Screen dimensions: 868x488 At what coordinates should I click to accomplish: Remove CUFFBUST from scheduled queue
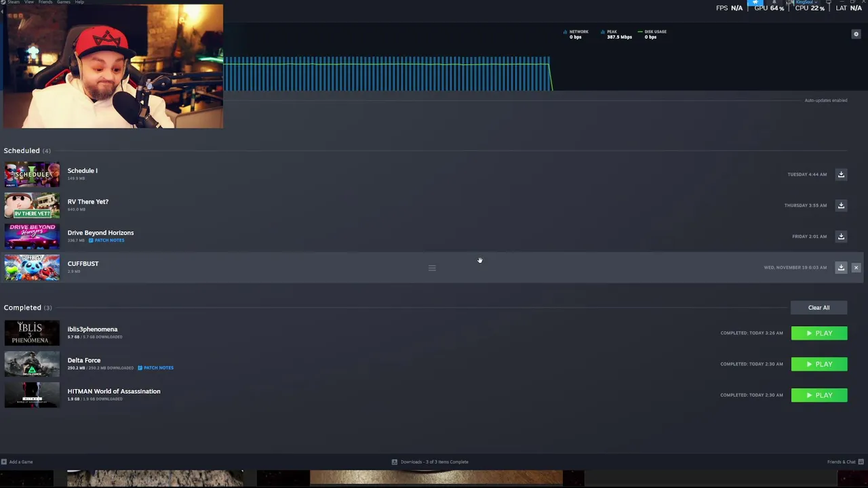[856, 268]
